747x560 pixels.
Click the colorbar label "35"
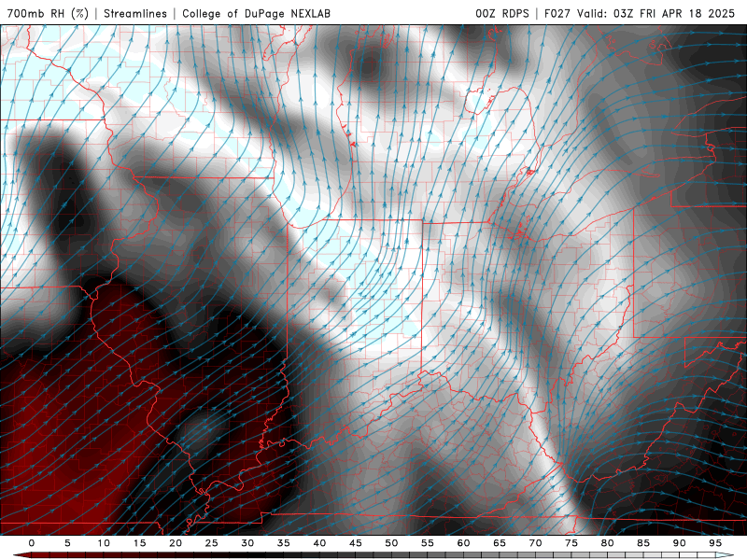coord(284,543)
